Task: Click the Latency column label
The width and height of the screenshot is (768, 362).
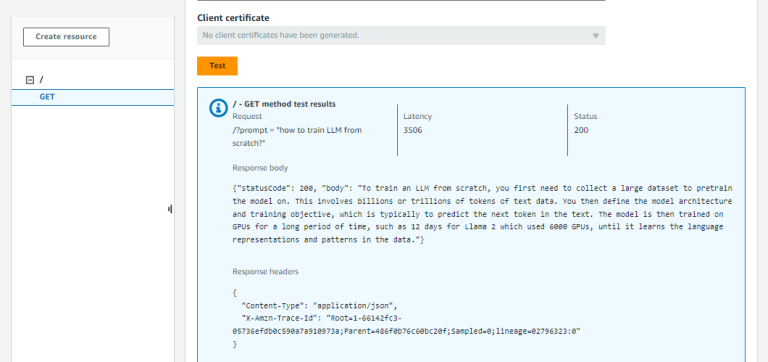Action: tap(417, 117)
